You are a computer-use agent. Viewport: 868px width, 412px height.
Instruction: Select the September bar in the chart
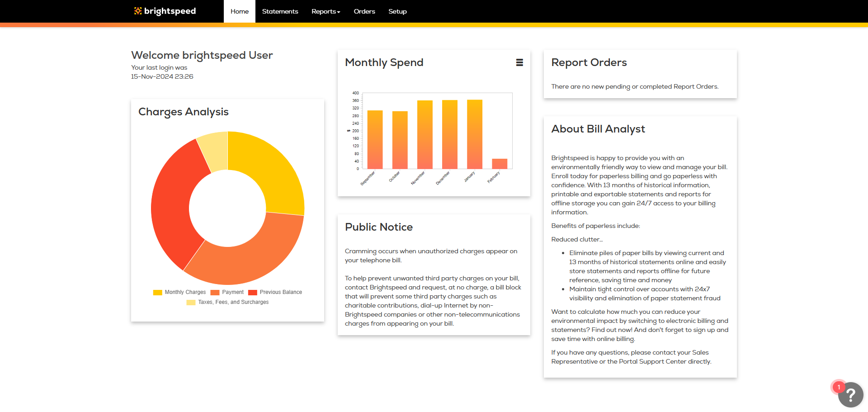pyautogui.click(x=375, y=140)
